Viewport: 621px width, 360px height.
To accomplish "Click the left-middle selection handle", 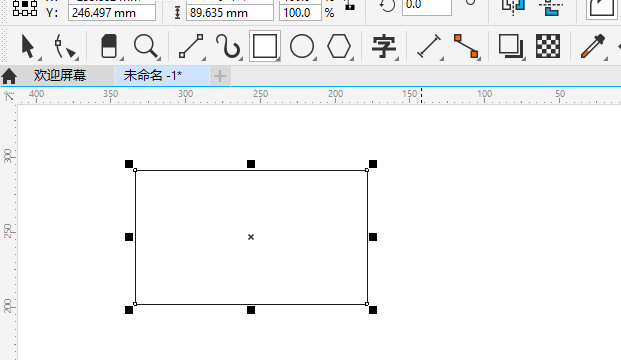I will coord(129,237).
